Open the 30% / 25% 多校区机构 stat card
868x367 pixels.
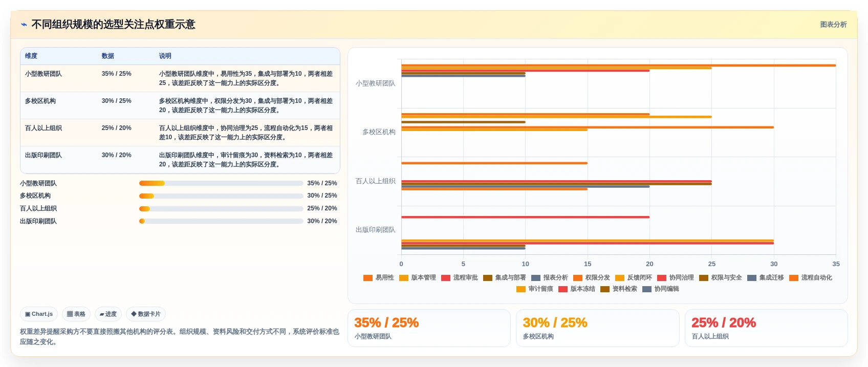[597, 328]
